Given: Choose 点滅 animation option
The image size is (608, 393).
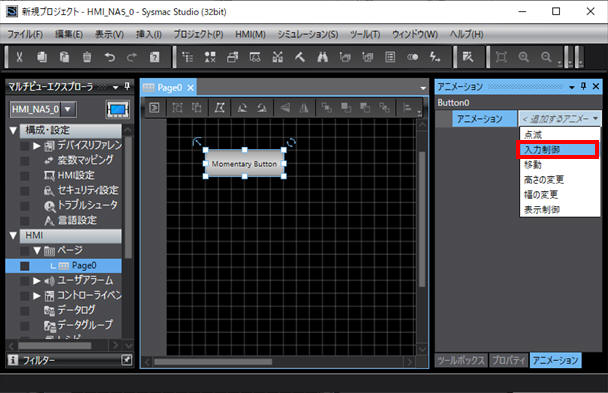Looking at the screenshot, I should [x=560, y=134].
